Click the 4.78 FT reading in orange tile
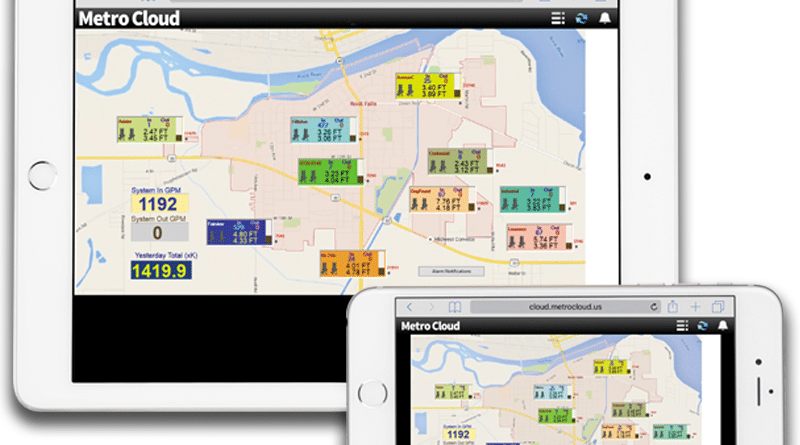The image size is (800, 445). (359, 271)
